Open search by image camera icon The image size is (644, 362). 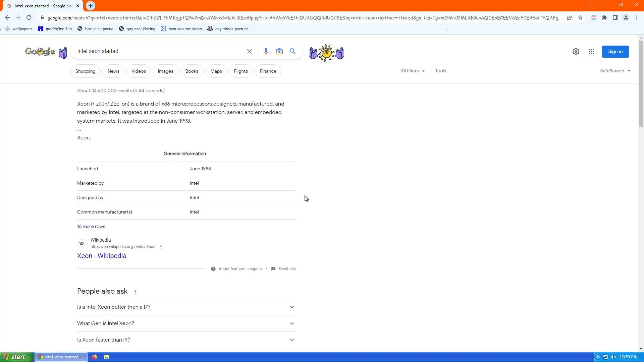pyautogui.click(x=279, y=51)
